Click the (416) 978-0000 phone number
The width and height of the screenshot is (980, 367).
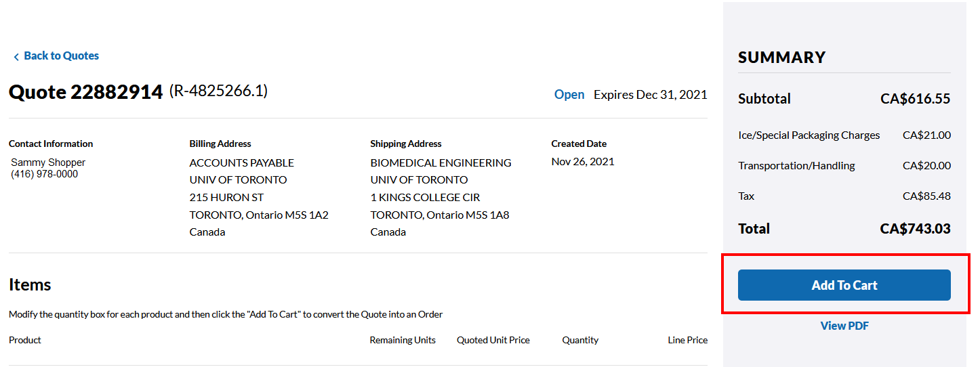pos(44,174)
